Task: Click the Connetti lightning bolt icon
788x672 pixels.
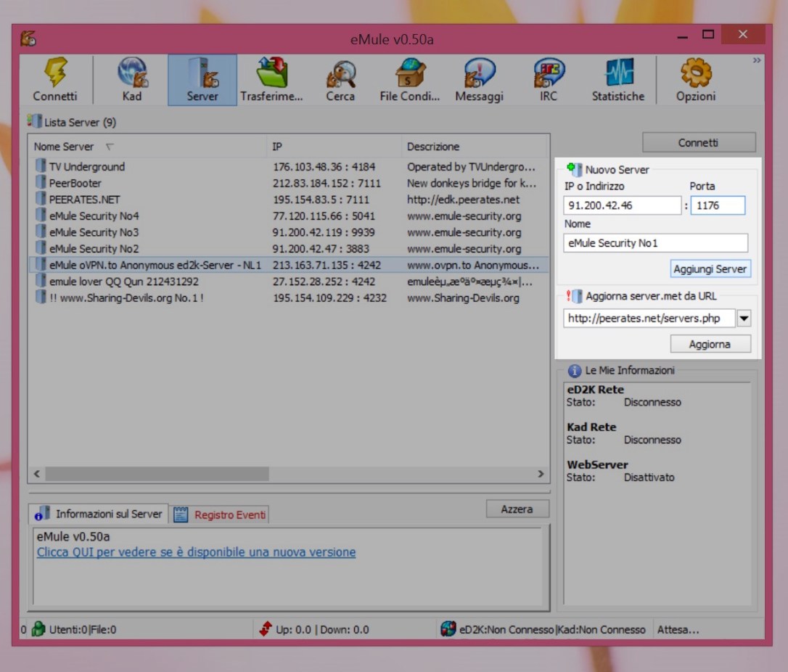Action: coord(56,78)
